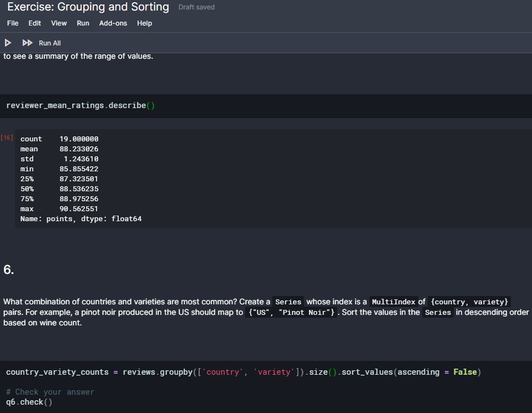This screenshot has height=413, width=532.
Task: Click the inline code {country, variety}
Action: coord(469,302)
